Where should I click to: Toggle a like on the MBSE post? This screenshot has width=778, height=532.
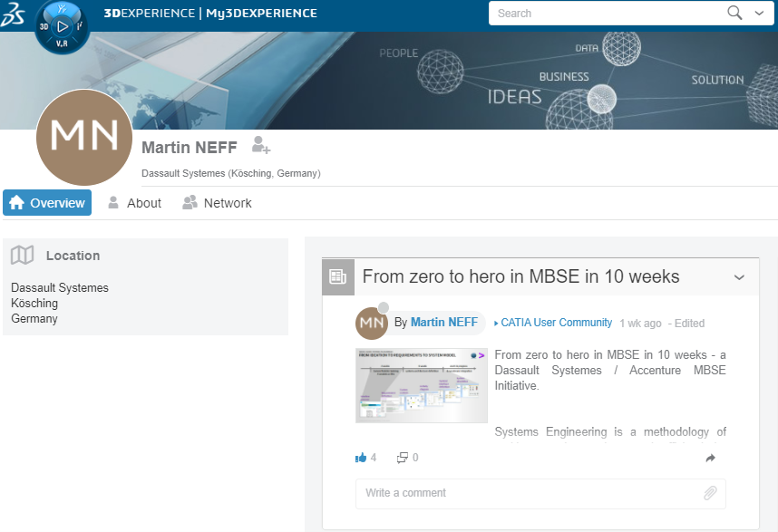[x=361, y=458]
